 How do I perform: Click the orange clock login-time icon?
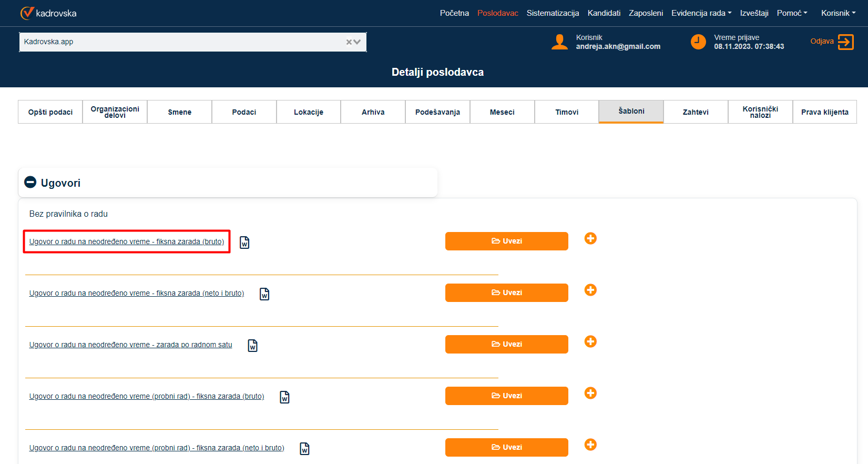pos(698,42)
